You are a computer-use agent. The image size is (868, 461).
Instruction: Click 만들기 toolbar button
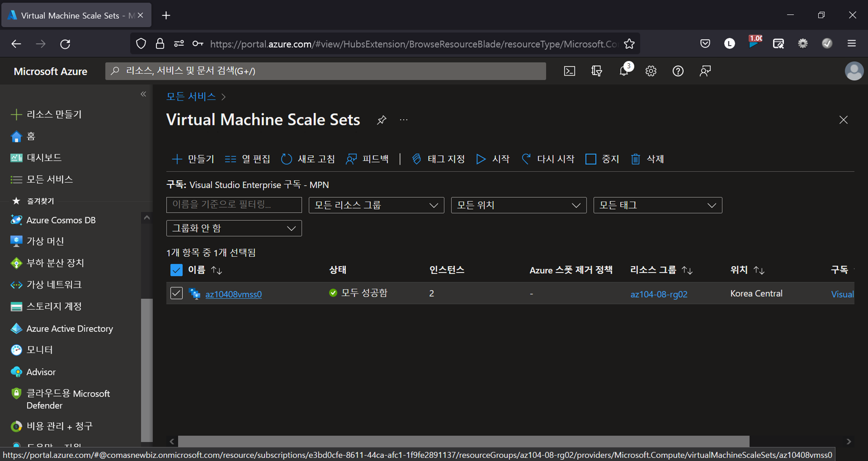coord(193,159)
